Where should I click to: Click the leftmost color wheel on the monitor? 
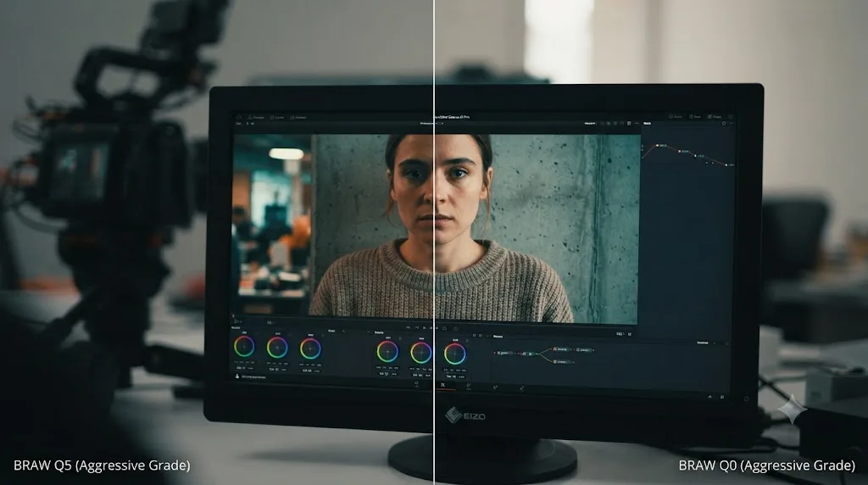pyautogui.click(x=244, y=347)
